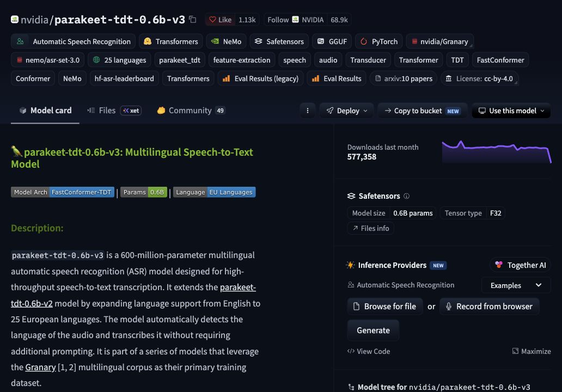This screenshot has height=392, width=562.
Task: Follow NVIDIA organization
Action: (295, 20)
